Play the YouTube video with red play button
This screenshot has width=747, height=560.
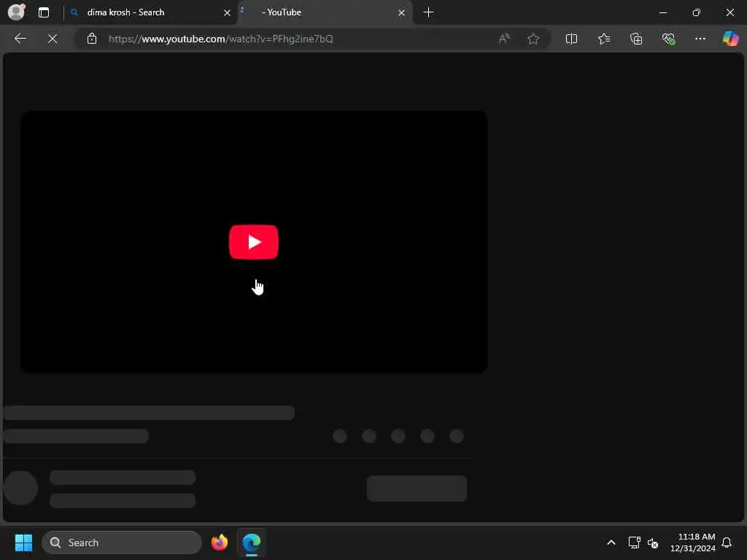click(253, 242)
